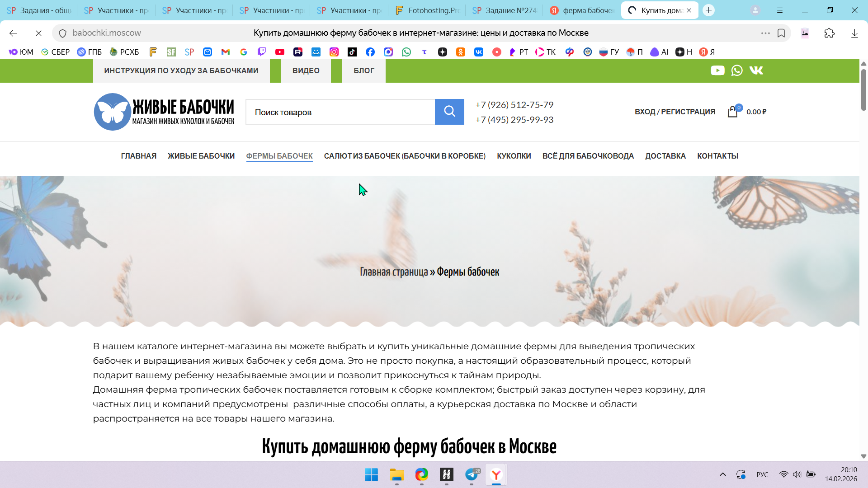Click the blue search magnifier button
This screenshot has height=488, width=868.
[449, 112]
